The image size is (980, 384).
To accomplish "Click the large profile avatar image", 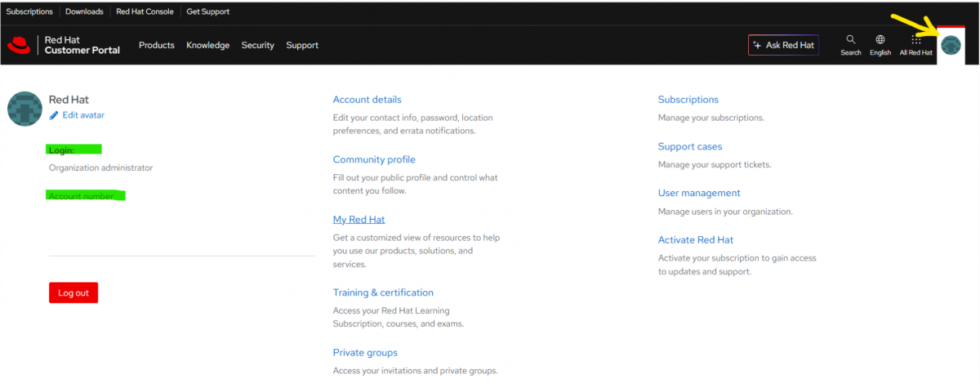I will coord(24,109).
